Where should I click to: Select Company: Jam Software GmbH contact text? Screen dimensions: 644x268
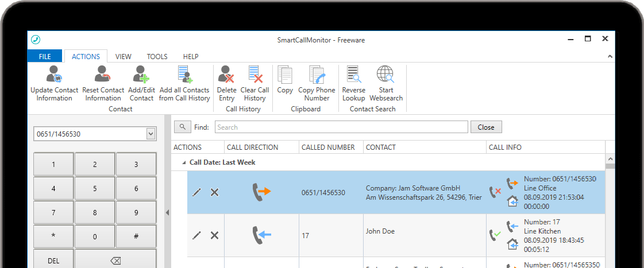coord(413,188)
